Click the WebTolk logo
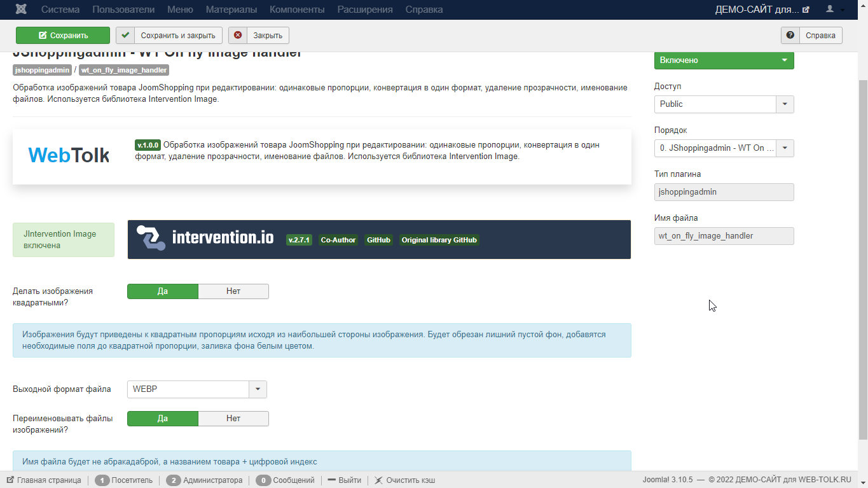 [x=69, y=155]
